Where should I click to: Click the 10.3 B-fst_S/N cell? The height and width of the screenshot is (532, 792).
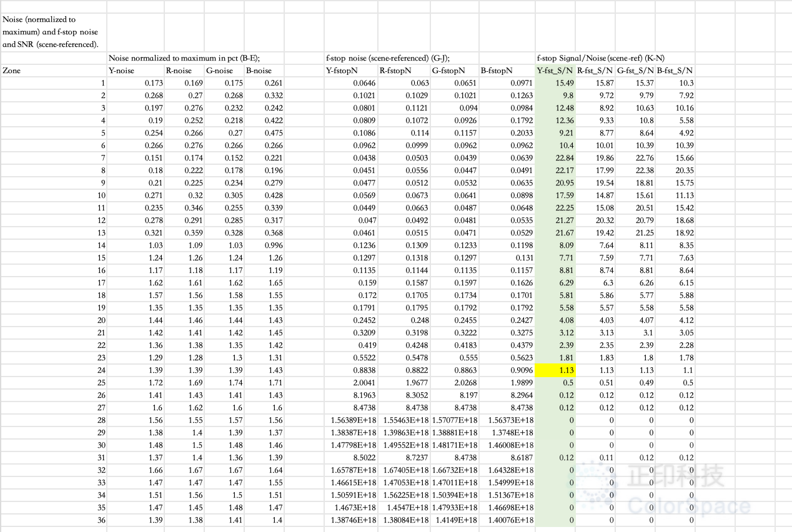coord(675,83)
